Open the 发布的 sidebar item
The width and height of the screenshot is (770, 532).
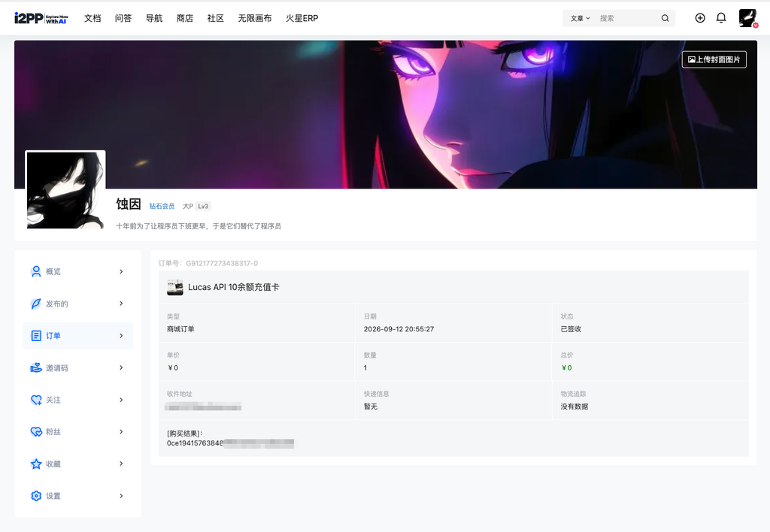point(78,304)
